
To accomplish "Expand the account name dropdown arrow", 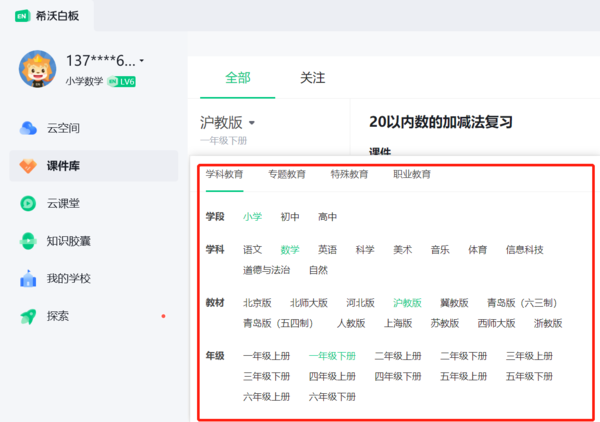I will click(142, 61).
